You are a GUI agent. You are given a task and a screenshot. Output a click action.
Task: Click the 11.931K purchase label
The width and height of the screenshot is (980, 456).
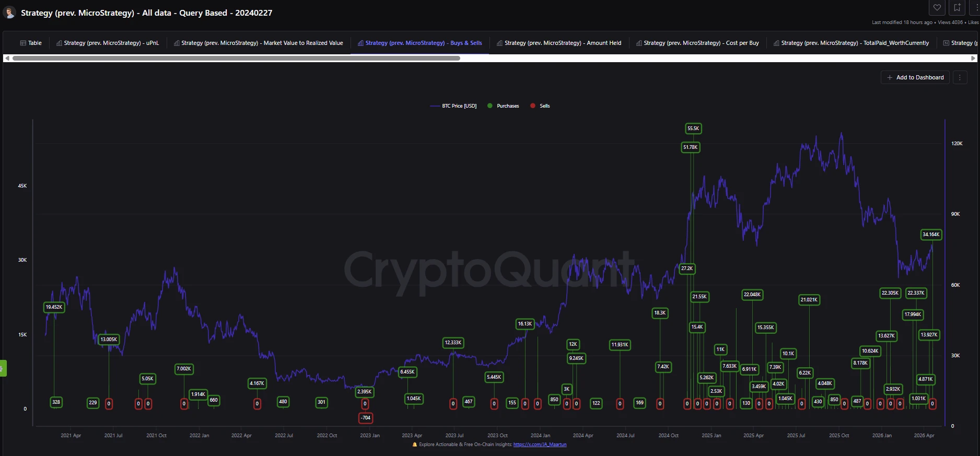(620, 345)
